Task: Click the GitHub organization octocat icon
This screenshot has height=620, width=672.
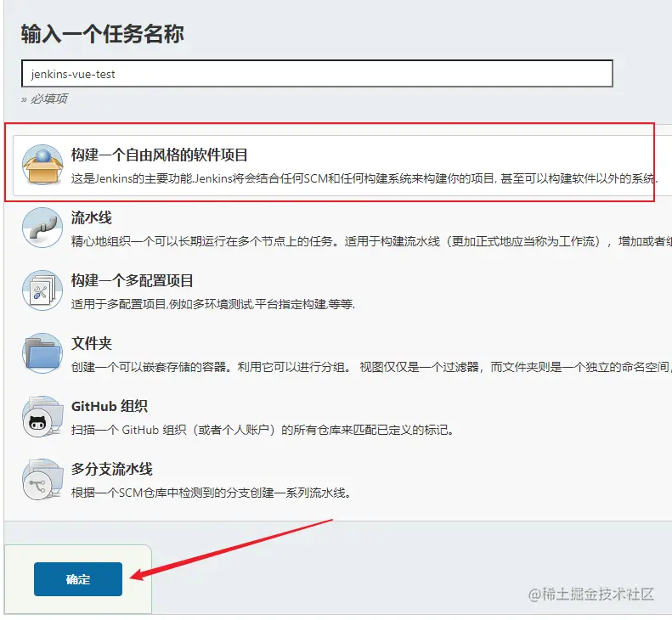Action: tap(42, 416)
